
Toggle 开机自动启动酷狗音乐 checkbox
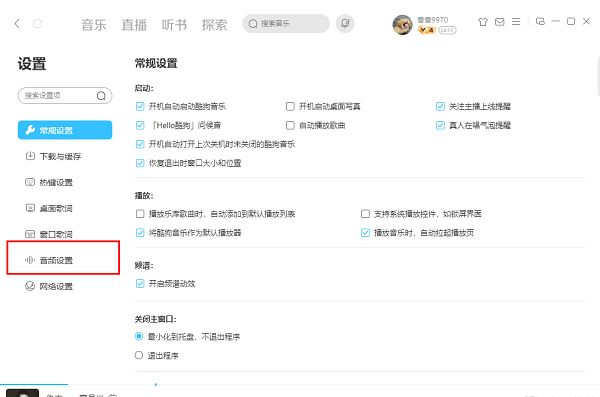coord(140,106)
